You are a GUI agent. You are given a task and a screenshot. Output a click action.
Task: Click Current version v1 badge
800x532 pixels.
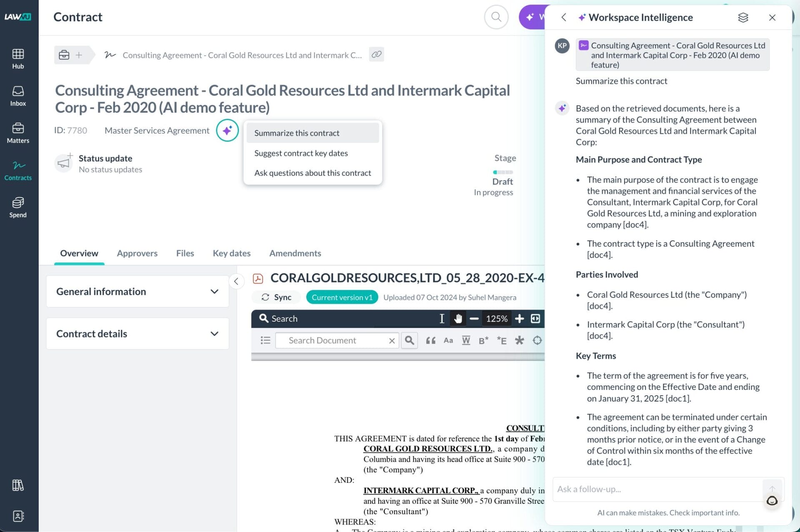(x=342, y=297)
